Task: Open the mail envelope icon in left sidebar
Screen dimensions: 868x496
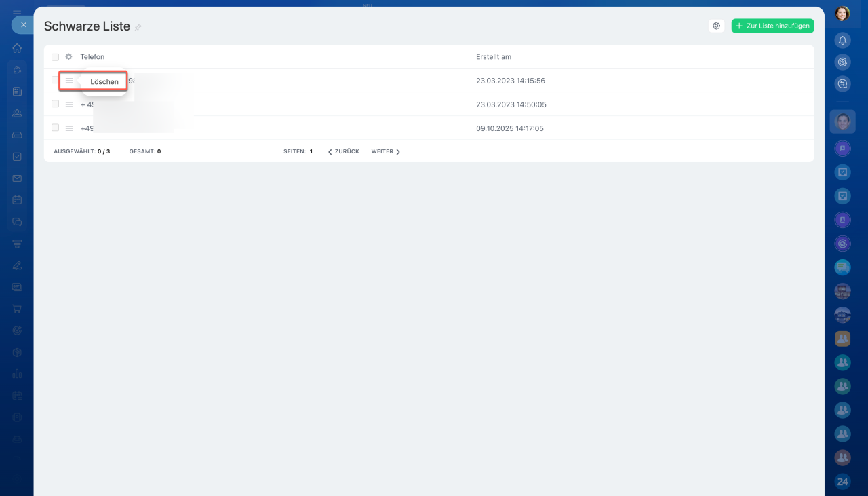Action: [x=17, y=178]
